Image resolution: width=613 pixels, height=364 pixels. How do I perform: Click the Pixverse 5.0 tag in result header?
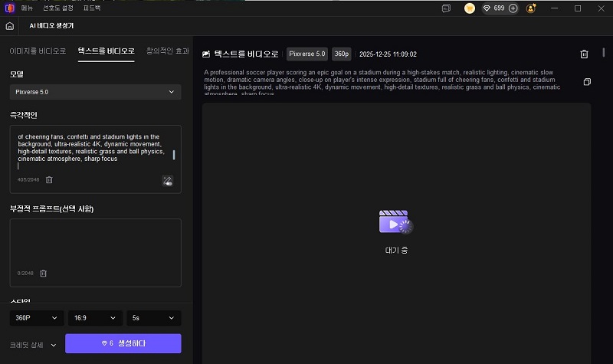[x=307, y=54]
